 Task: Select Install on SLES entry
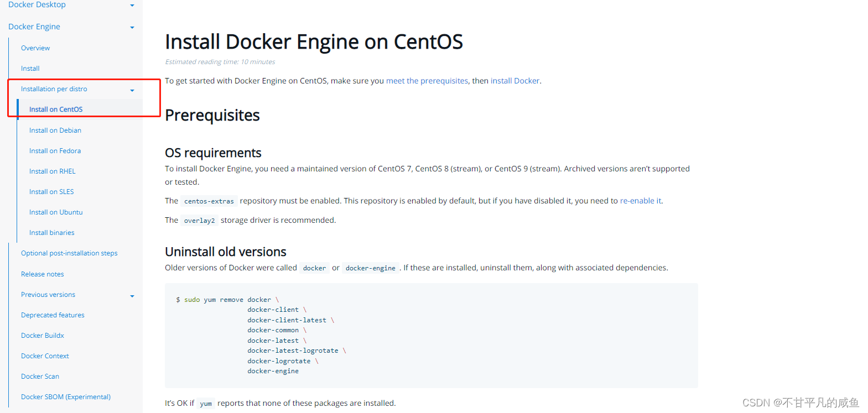point(51,192)
